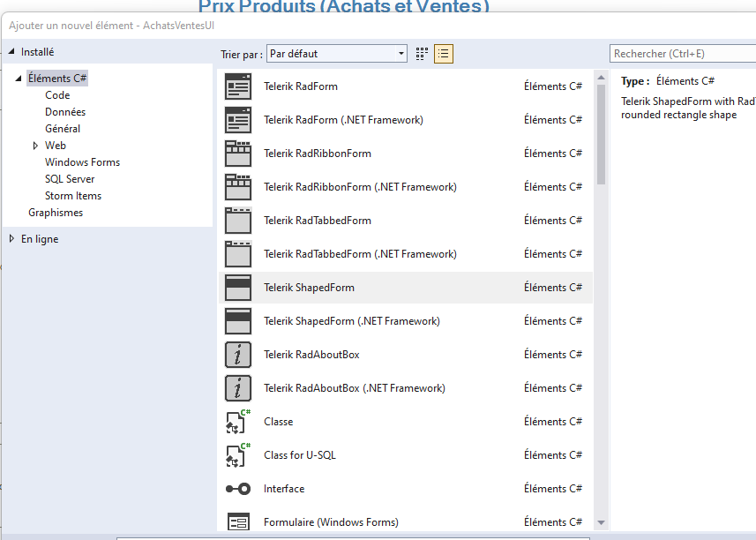The image size is (756, 540).
Task: Select the Telerik ShapedForm icon
Action: (x=237, y=287)
